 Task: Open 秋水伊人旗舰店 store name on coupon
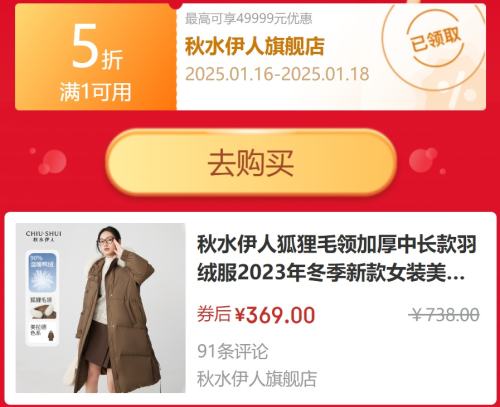point(255,46)
